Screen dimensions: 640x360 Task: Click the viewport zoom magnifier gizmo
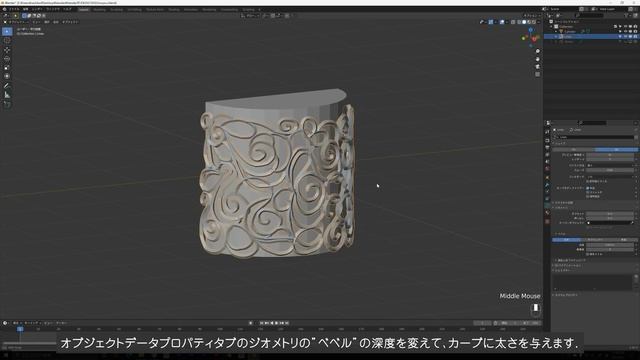[538, 51]
